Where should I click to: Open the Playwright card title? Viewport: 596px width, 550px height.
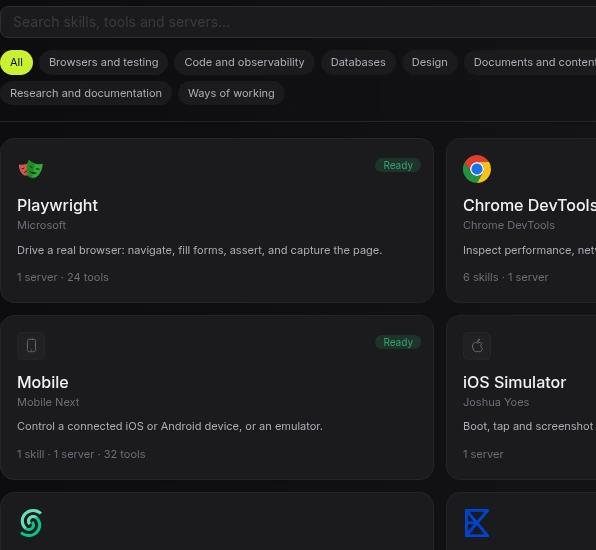pos(57,206)
